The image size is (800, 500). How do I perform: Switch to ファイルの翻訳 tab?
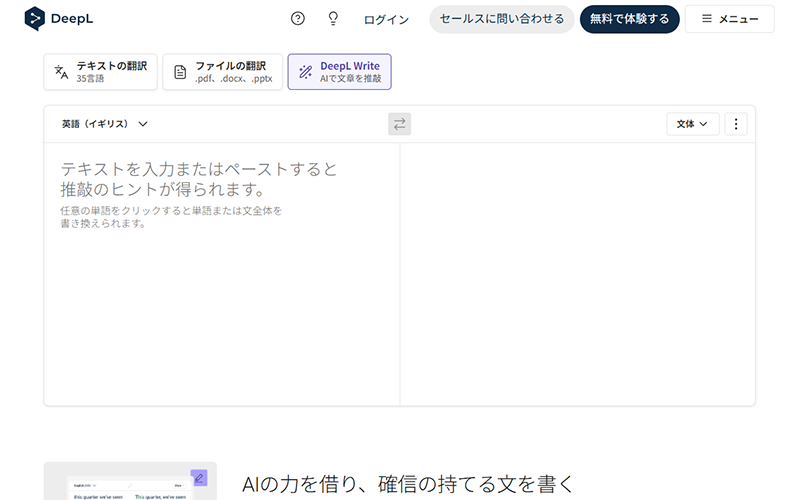222,71
